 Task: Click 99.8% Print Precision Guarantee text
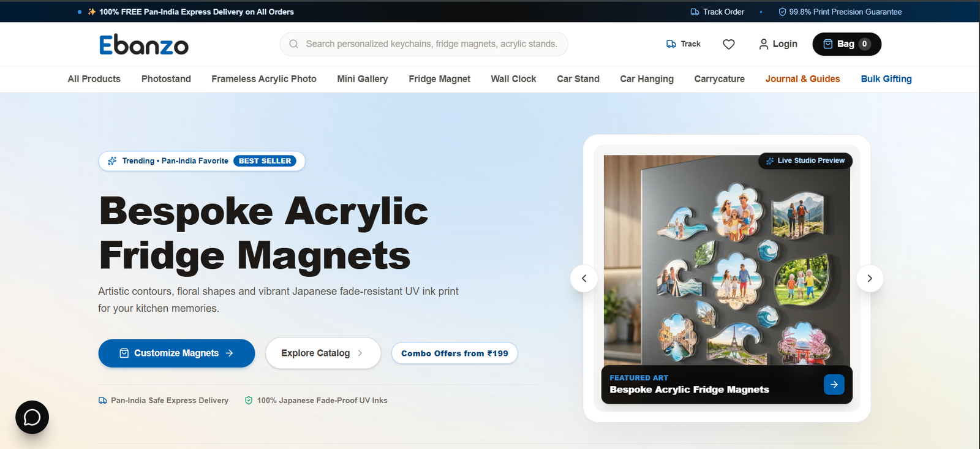[845, 12]
